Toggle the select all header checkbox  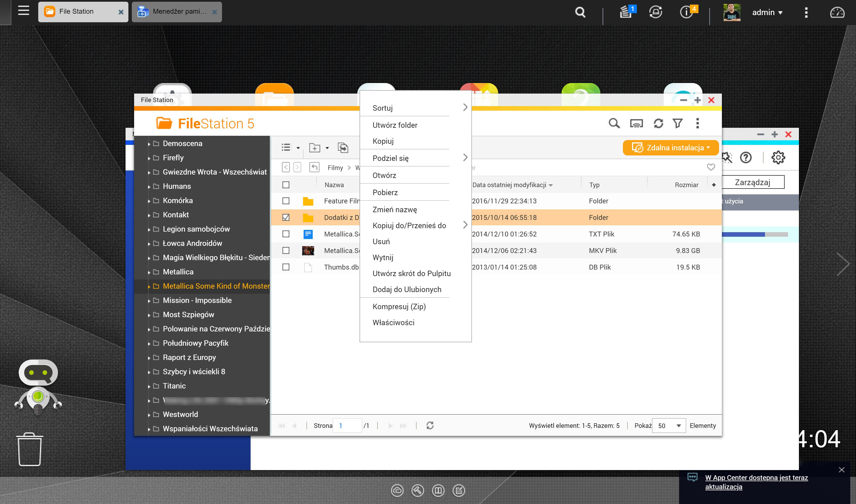(x=286, y=185)
